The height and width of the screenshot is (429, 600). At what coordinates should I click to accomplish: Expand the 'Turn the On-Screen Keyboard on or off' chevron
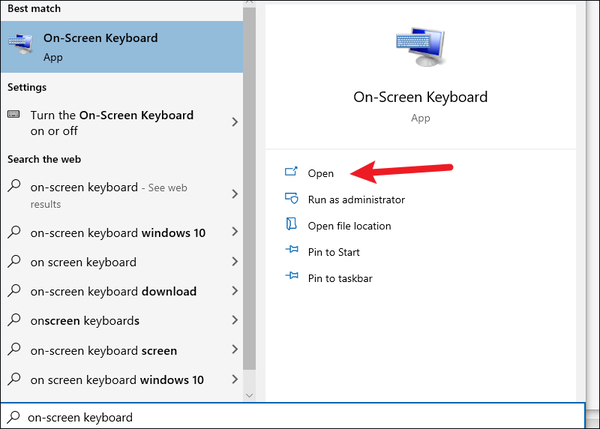pyautogui.click(x=235, y=122)
